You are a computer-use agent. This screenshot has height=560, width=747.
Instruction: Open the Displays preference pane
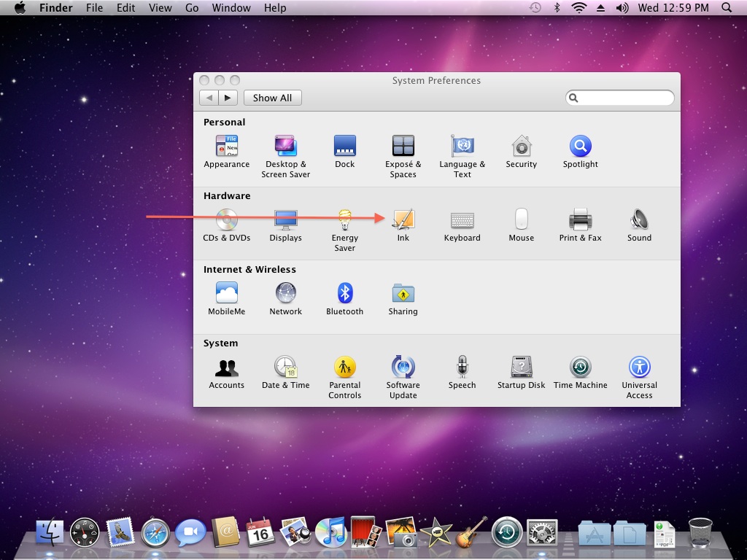coord(285,226)
